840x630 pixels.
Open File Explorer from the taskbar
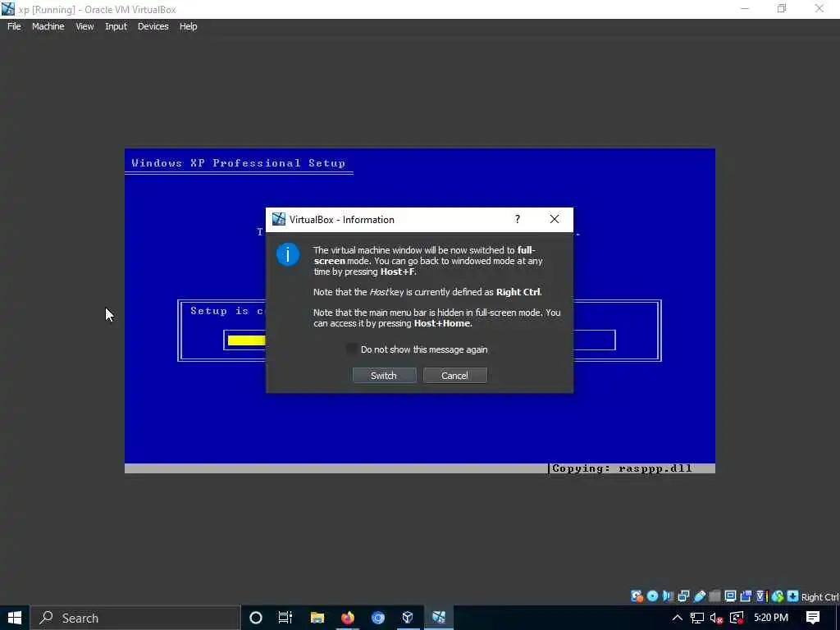[x=317, y=618]
